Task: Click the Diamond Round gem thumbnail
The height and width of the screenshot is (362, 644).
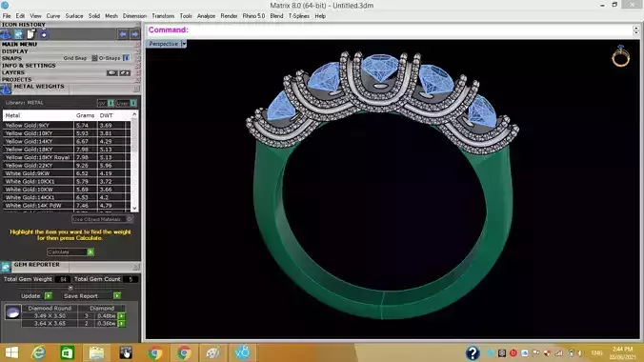Action: (12, 312)
